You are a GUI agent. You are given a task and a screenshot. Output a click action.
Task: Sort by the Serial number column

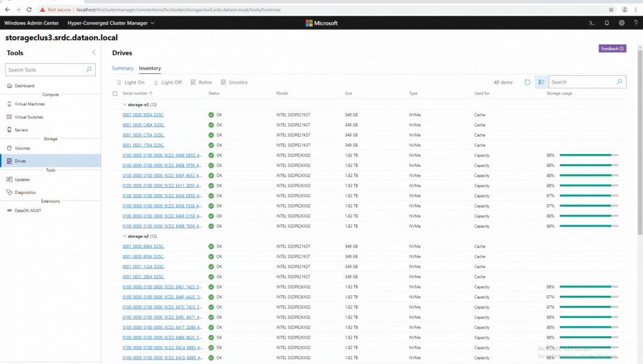(137, 93)
